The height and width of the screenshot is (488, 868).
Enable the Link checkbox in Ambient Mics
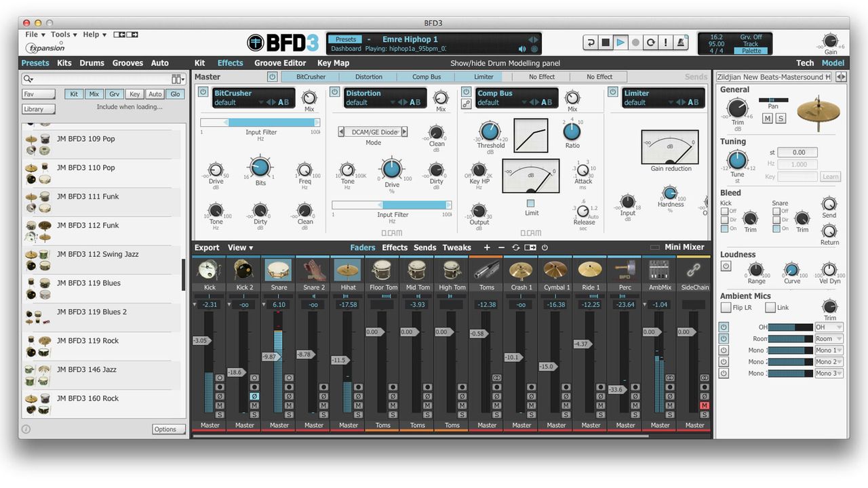(x=770, y=308)
